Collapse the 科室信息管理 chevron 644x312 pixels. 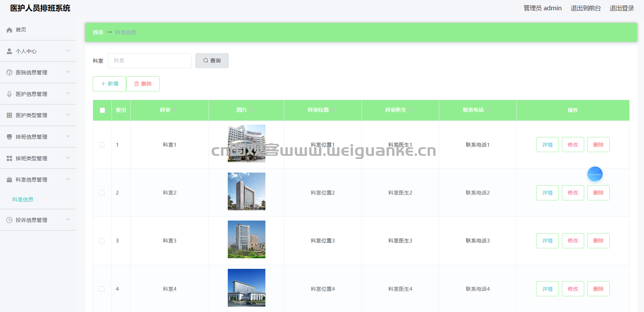point(68,179)
